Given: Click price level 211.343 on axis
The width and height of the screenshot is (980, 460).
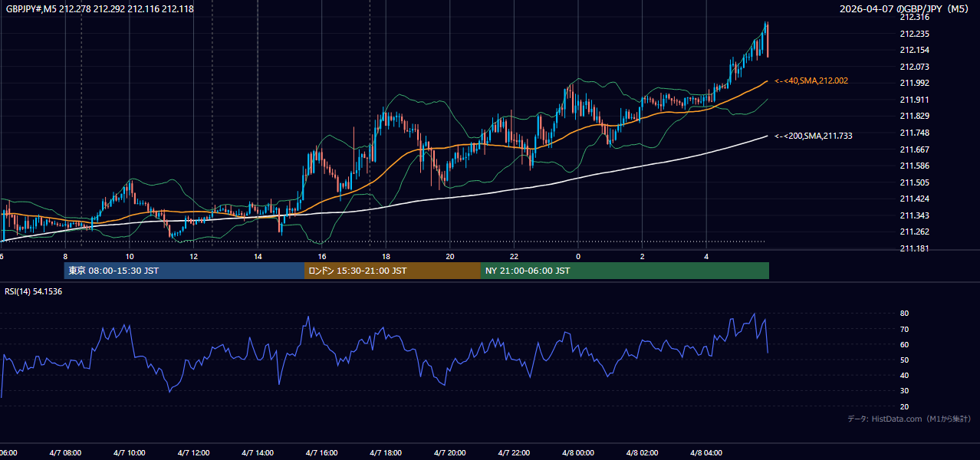Looking at the screenshot, I should click(914, 215).
